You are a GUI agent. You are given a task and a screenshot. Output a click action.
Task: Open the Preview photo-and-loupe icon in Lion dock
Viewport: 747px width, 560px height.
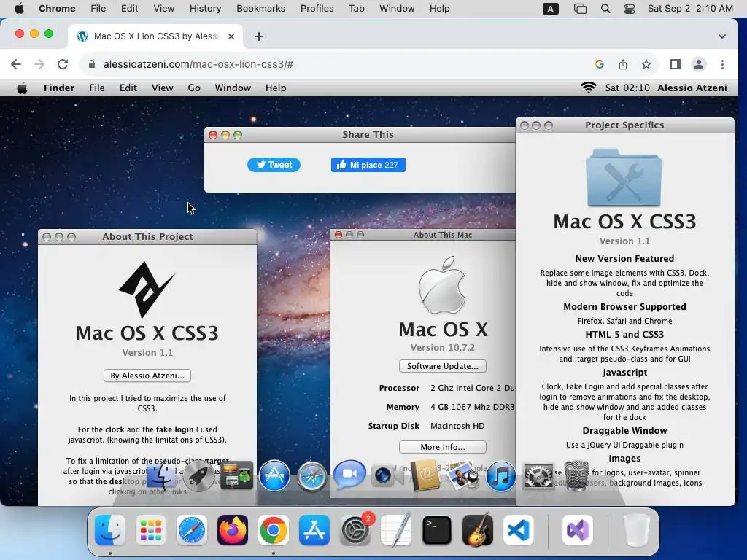click(x=463, y=475)
